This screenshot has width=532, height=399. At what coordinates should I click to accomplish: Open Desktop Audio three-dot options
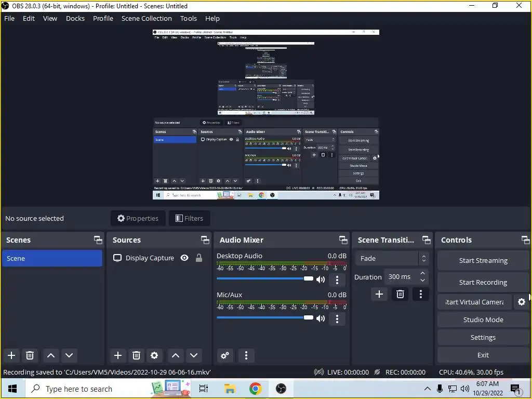click(337, 280)
